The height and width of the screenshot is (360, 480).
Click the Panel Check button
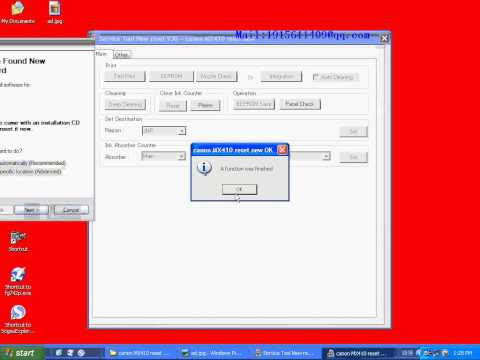(x=300, y=104)
